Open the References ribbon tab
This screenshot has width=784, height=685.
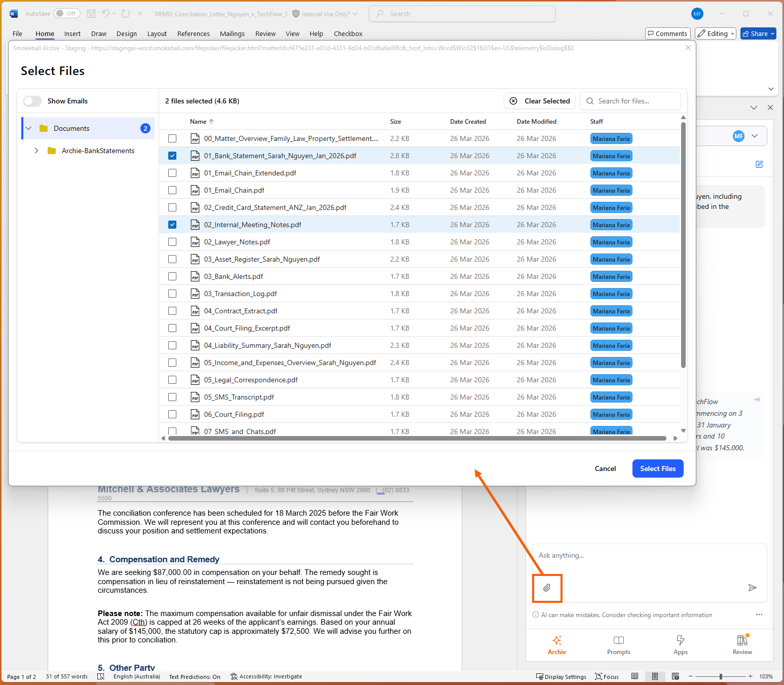pyautogui.click(x=193, y=33)
